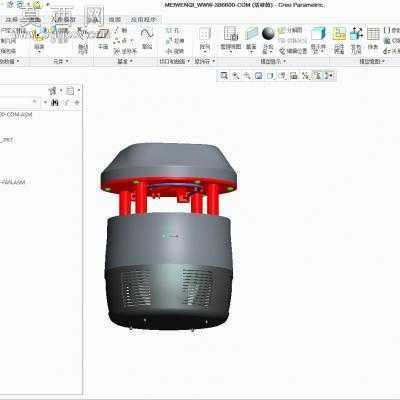The image size is (400, 400).
Task: Click Zoom Out on graphics toolbar
Action: (247, 76)
